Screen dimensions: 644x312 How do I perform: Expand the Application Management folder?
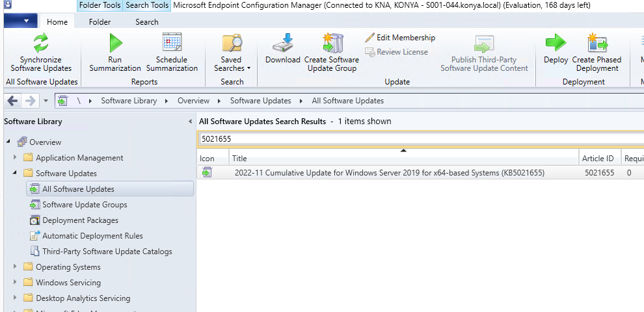point(15,158)
